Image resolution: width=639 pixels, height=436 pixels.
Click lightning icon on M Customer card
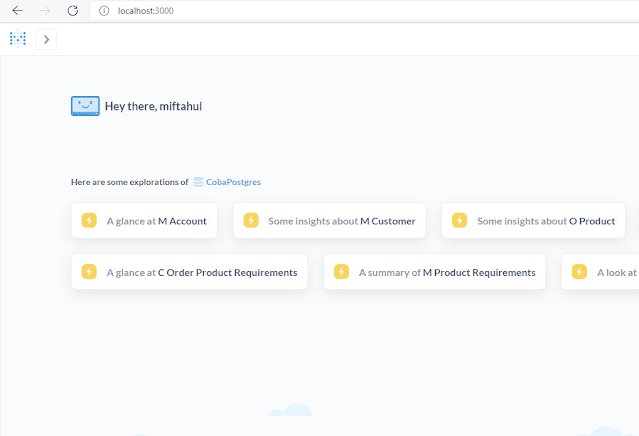251,220
